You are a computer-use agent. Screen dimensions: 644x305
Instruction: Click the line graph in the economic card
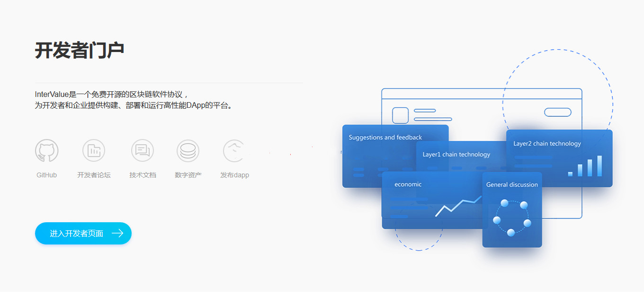pos(458,206)
